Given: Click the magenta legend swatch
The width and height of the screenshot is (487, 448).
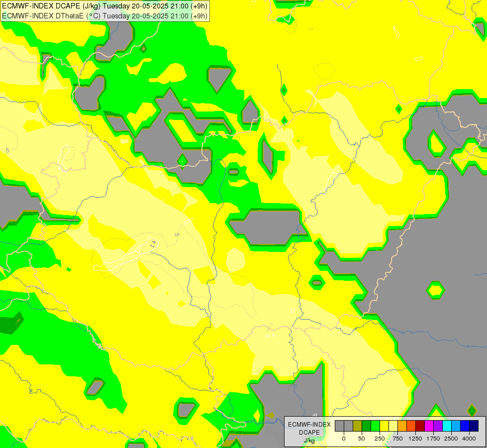Looking at the screenshot, I should click(429, 426).
